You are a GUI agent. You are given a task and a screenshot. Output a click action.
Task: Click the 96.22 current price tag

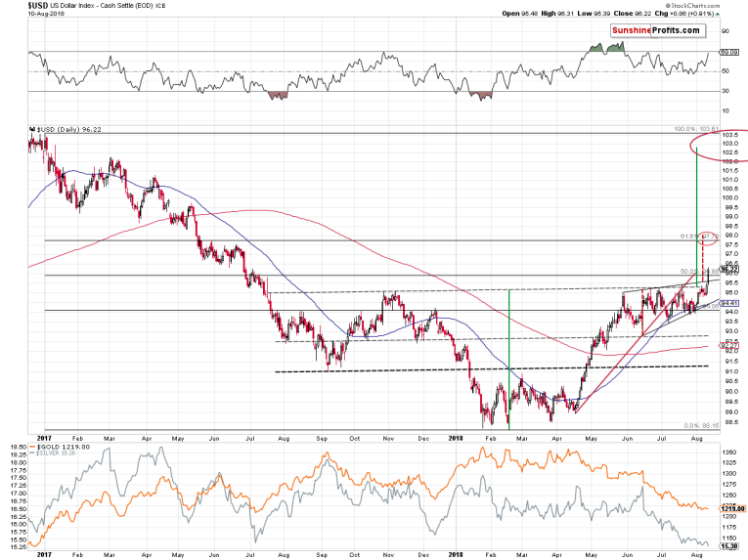click(x=728, y=269)
